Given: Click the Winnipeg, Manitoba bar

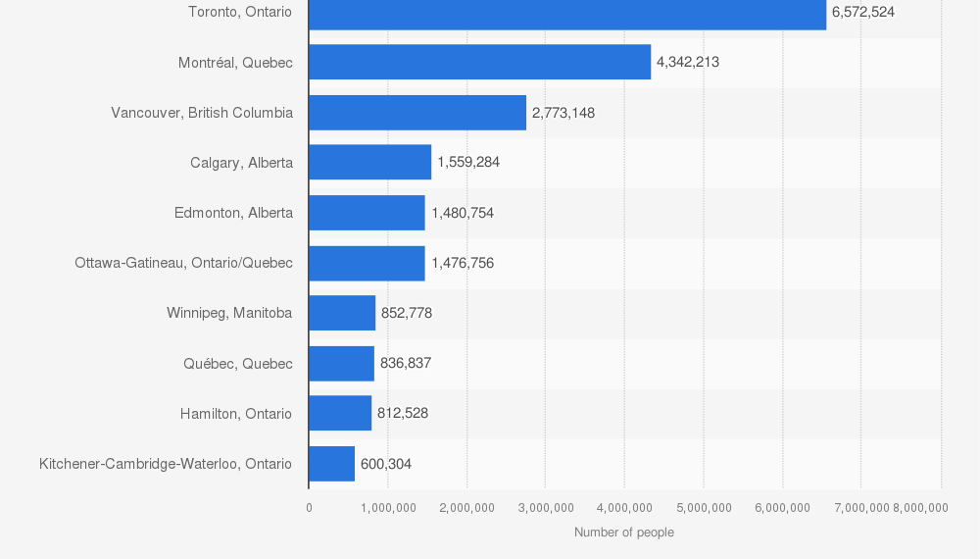Looking at the screenshot, I should point(342,313).
